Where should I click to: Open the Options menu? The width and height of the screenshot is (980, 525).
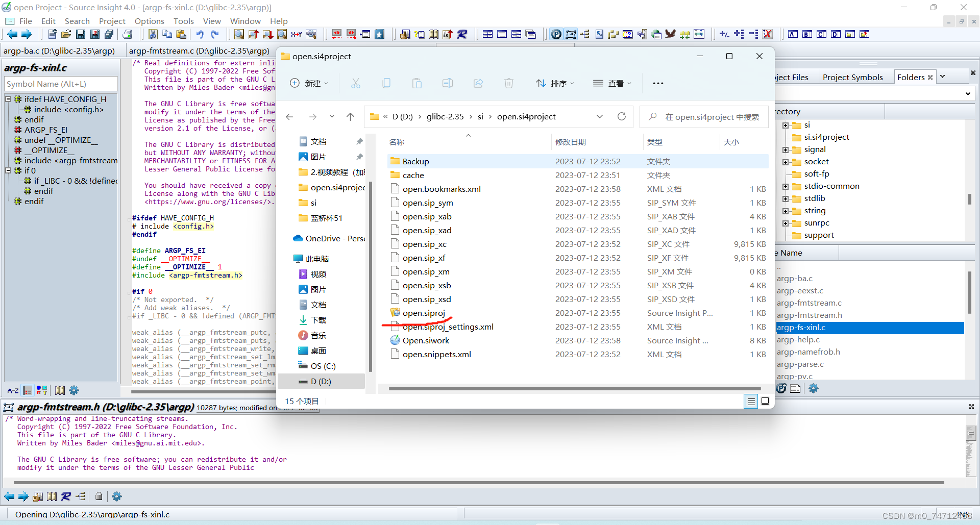click(150, 21)
